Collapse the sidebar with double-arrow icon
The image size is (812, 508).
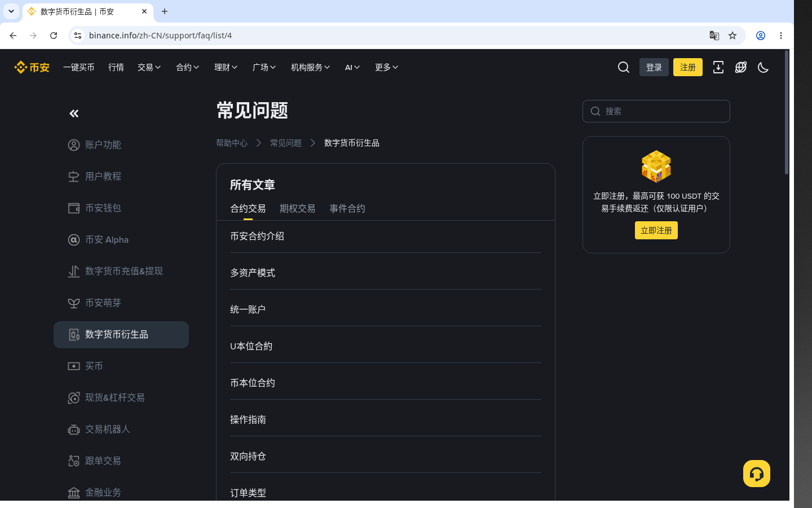[74, 113]
